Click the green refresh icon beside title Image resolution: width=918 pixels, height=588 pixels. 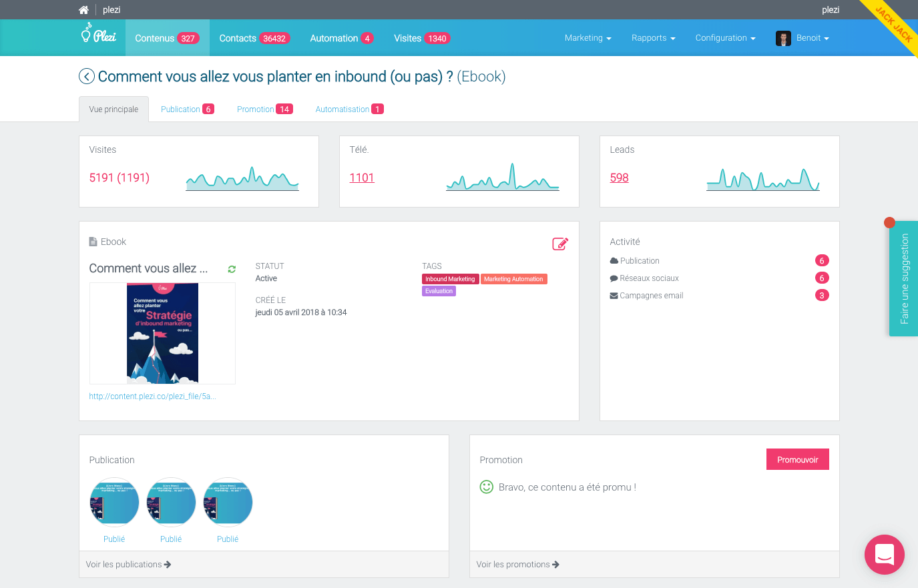tap(232, 269)
